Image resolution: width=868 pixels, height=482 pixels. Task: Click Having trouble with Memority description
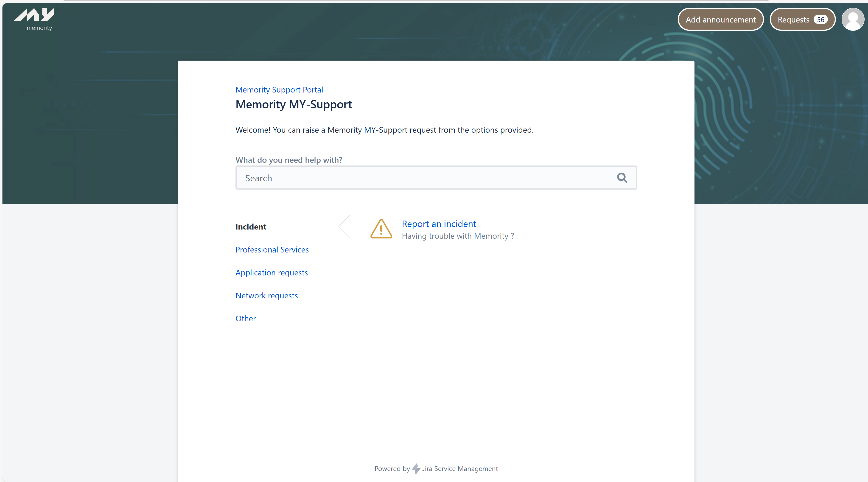tap(458, 236)
